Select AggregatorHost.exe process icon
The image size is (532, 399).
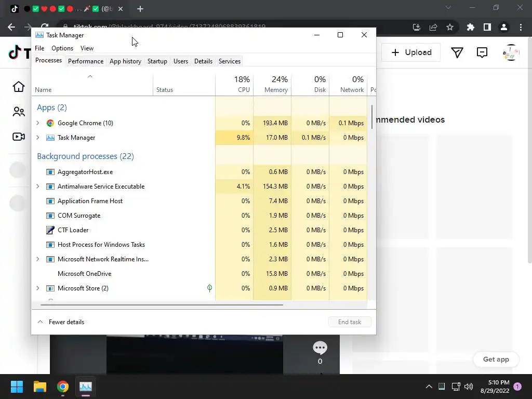pyautogui.click(x=50, y=171)
